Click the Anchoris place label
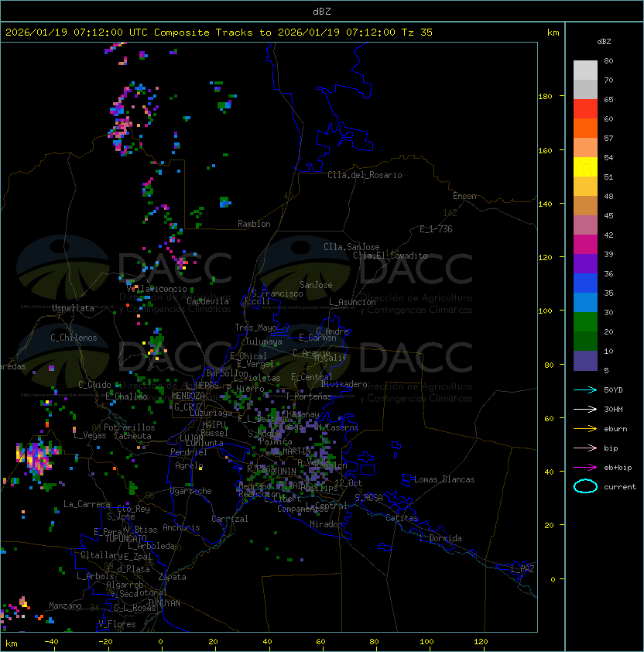The image size is (644, 652). (x=181, y=527)
